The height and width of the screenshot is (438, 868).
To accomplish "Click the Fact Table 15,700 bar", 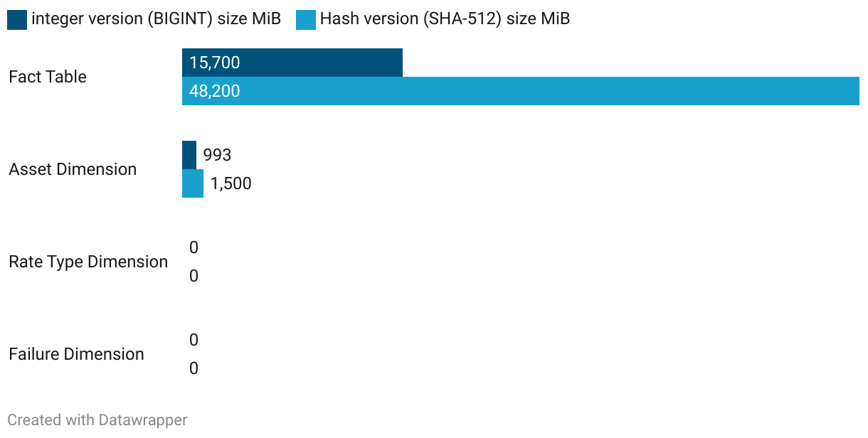I will point(292,63).
